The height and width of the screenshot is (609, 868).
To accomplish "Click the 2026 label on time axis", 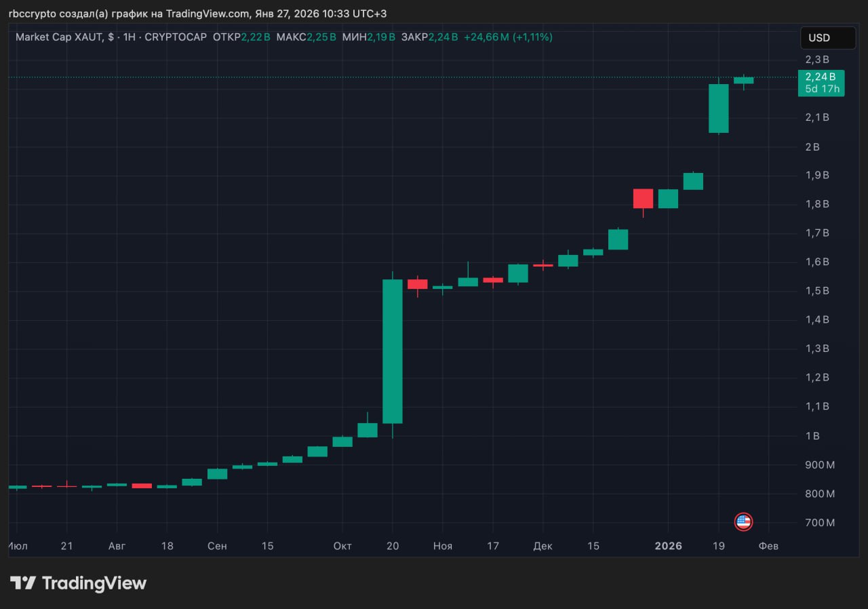I will [669, 546].
